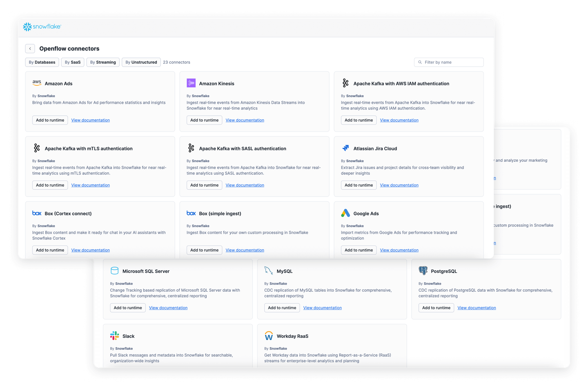The height and width of the screenshot is (386, 588).
Task: Click the Snowflake logo in the header
Action: [42, 27]
